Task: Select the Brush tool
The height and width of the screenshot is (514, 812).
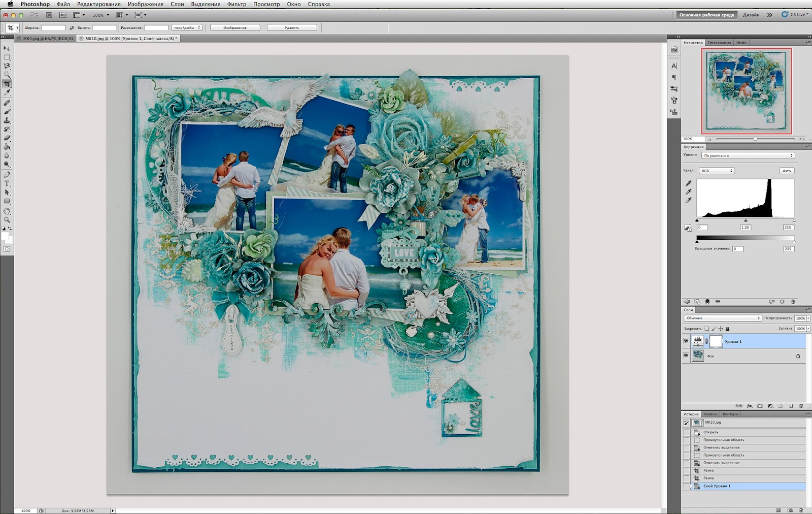Action: tap(7, 111)
